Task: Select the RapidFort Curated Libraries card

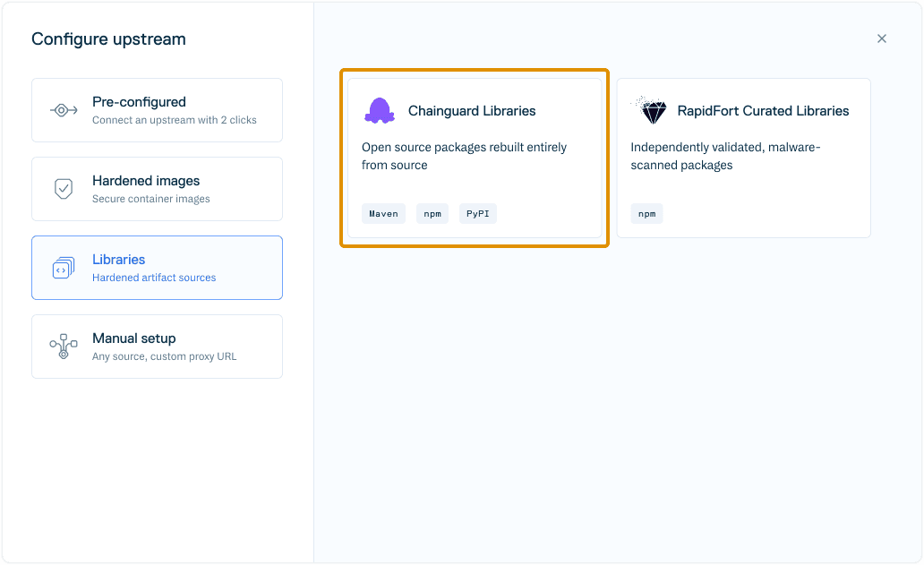Action: 744,158
